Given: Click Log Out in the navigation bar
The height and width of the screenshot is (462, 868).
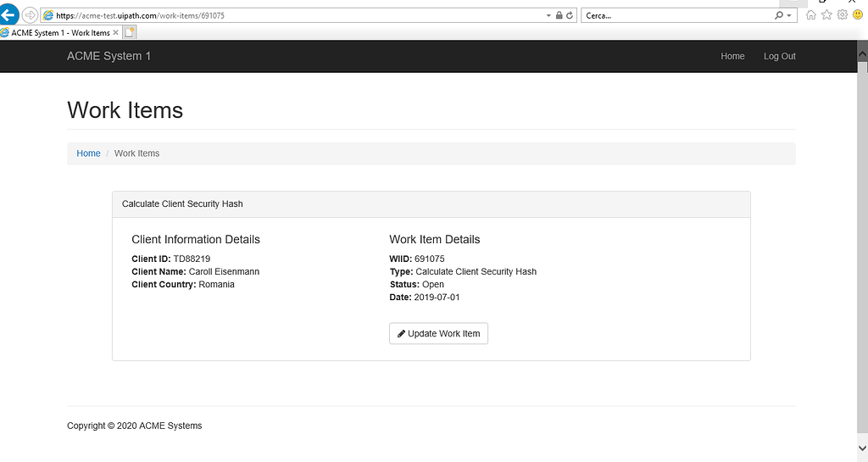Looking at the screenshot, I should 779,56.
